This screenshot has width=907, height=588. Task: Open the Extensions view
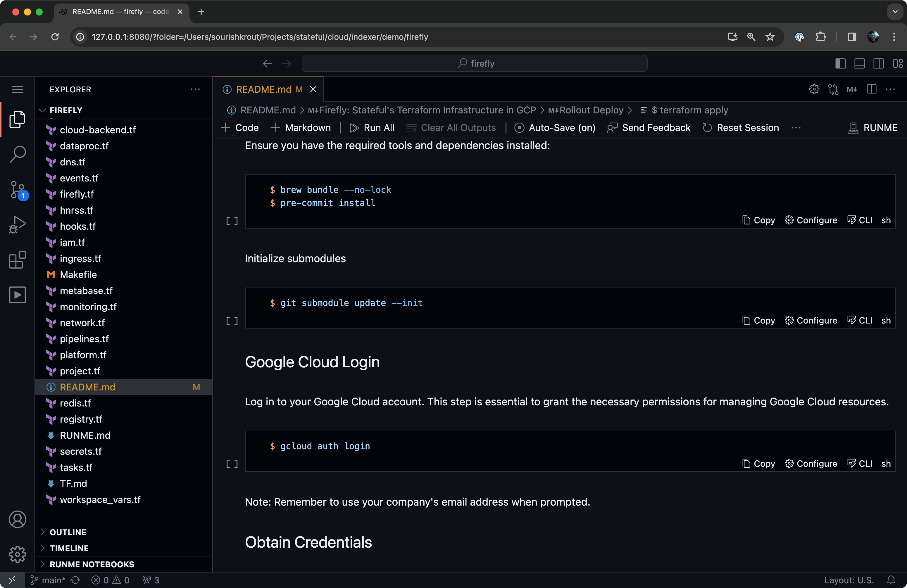pyautogui.click(x=18, y=260)
